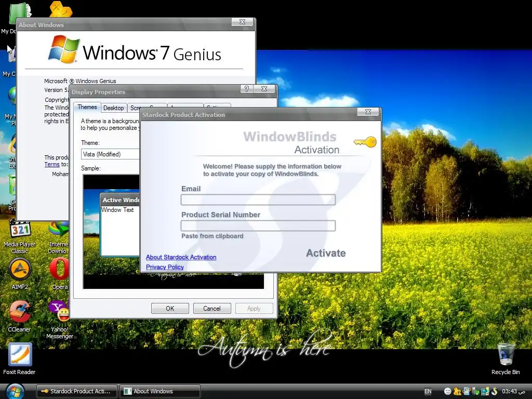Image resolution: width=532 pixels, height=399 pixels.
Task: Click the 'Window Text' sample text
Action: (x=117, y=210)
